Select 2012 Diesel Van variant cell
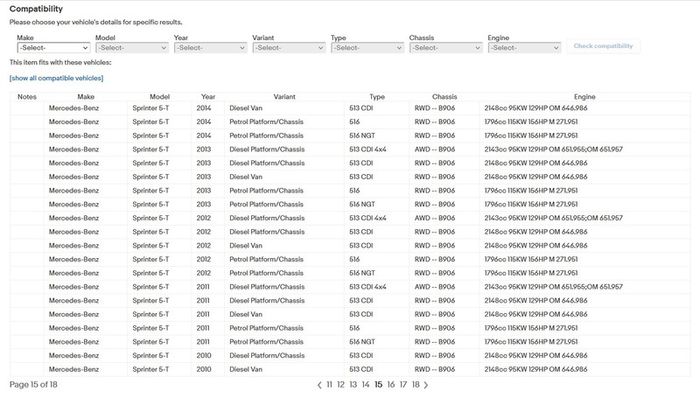Image resolution: width=700 pixels, height=397 pixels. click(x=246, y=246)
